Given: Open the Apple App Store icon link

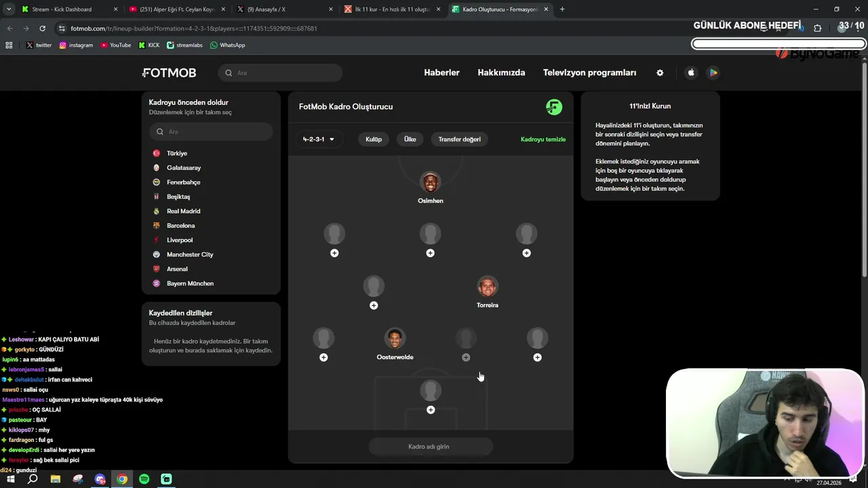Looking at the screenshot, I should click(x=691, y=73).
